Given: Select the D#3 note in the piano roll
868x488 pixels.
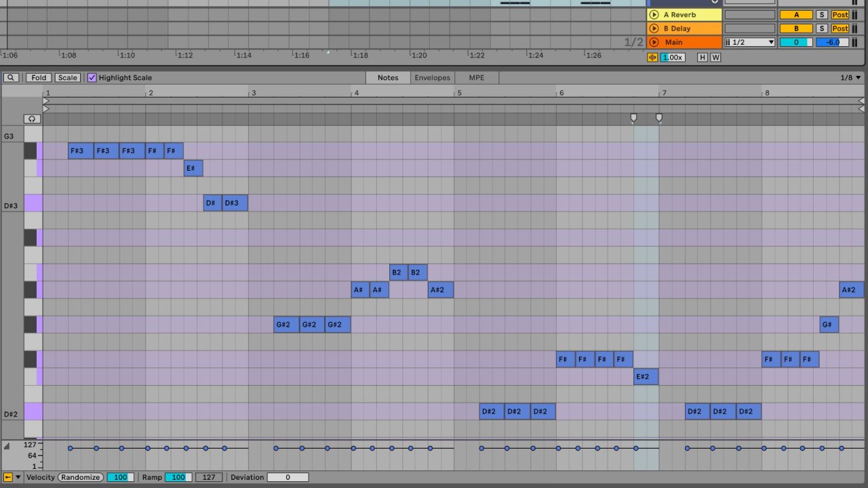Looking at the screenshot, I should click(234, 203).
